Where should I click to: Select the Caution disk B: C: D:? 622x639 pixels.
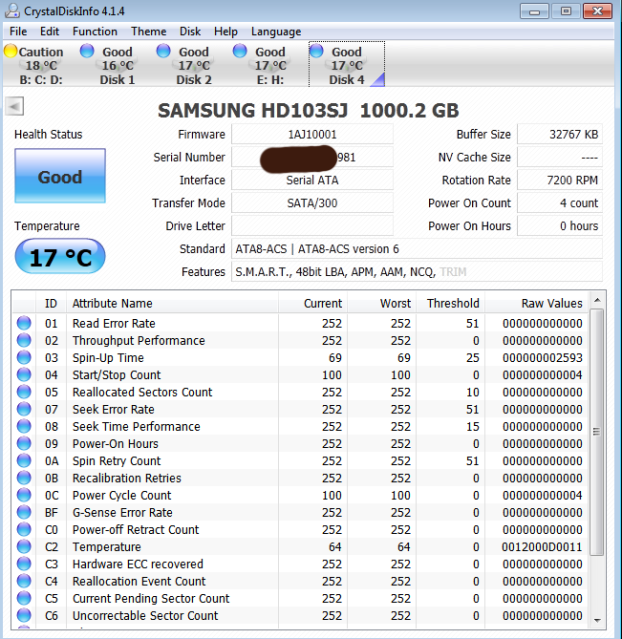[x=41, y=65]
